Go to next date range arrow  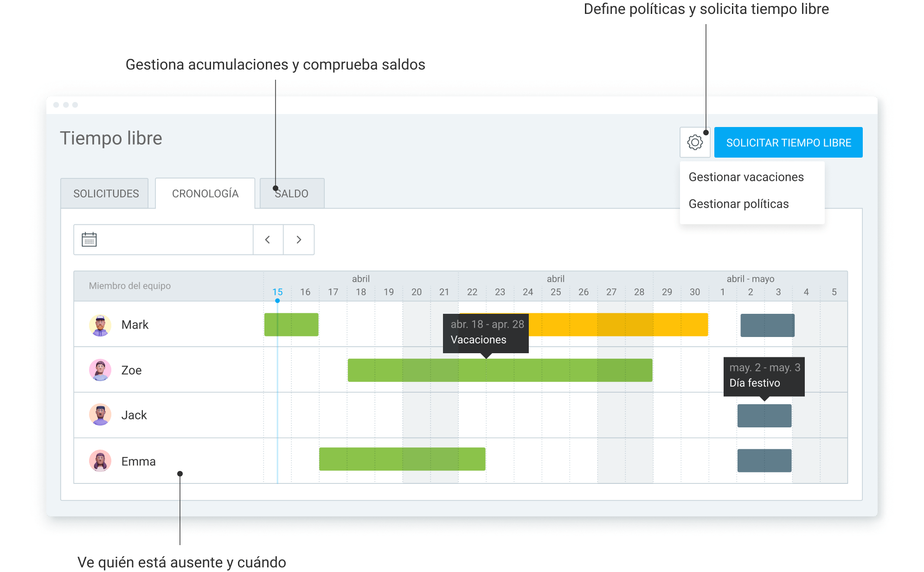point(299,240)
